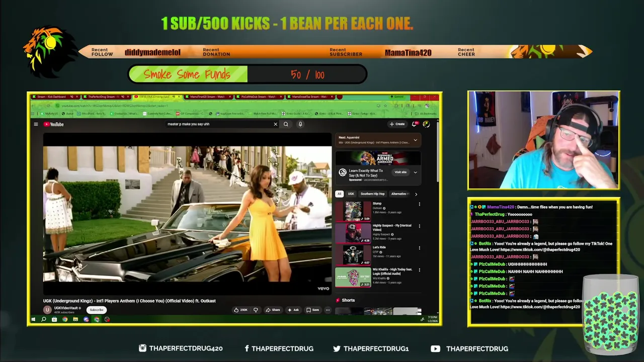The width and height of the screenshot is (644, 362).
Task: Click the Create button in YouTube header
Action: pyautogui.click(x=397, y=124)
